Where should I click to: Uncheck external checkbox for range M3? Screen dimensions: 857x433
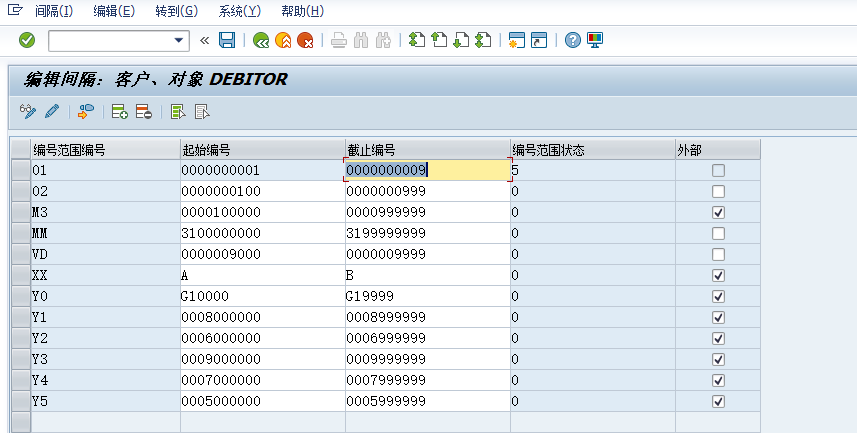pyautogui.click(x=718, y=213)
